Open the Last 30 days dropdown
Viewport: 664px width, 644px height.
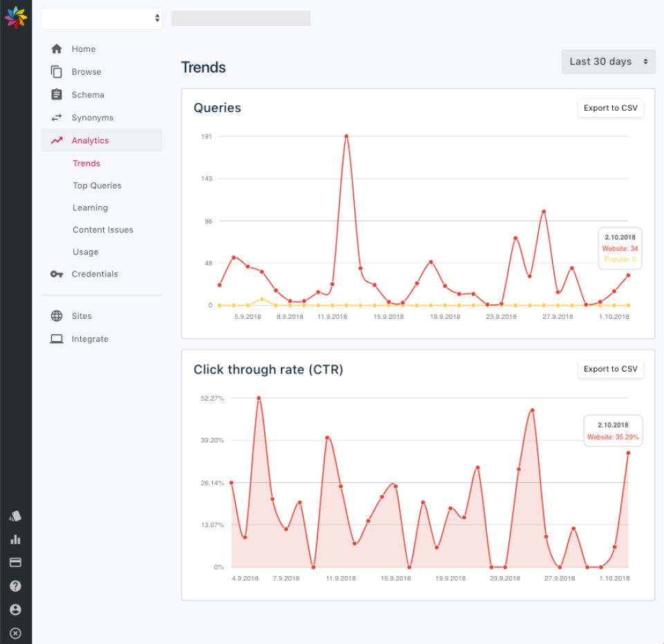click(608, 62)
